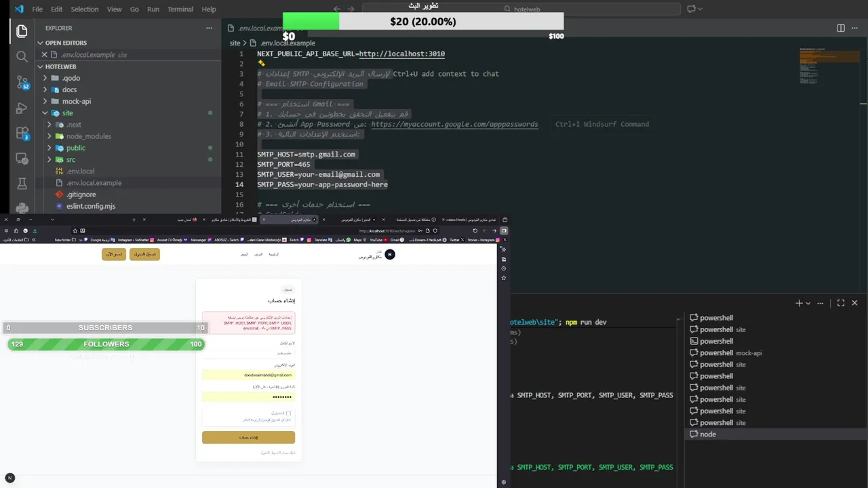
Task: Click the gold login button in site header
Action: click(144, 254)
